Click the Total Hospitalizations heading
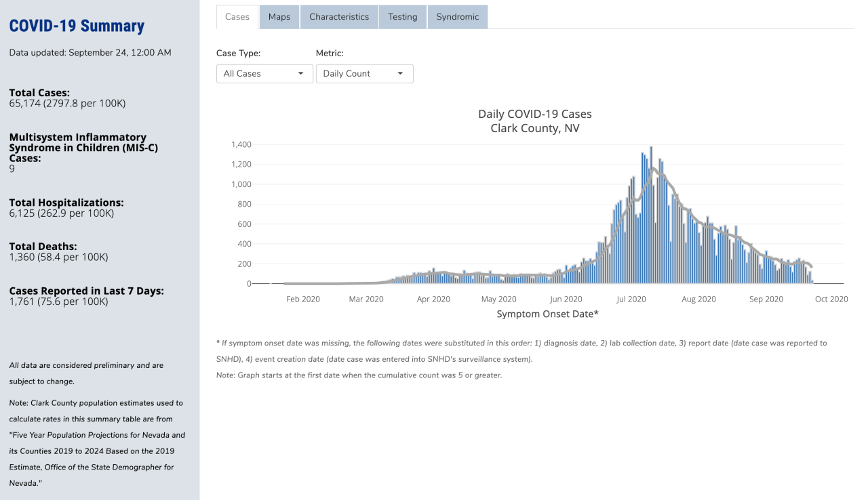This screenshot has height=500, width=868. click(x=66, y=203)
